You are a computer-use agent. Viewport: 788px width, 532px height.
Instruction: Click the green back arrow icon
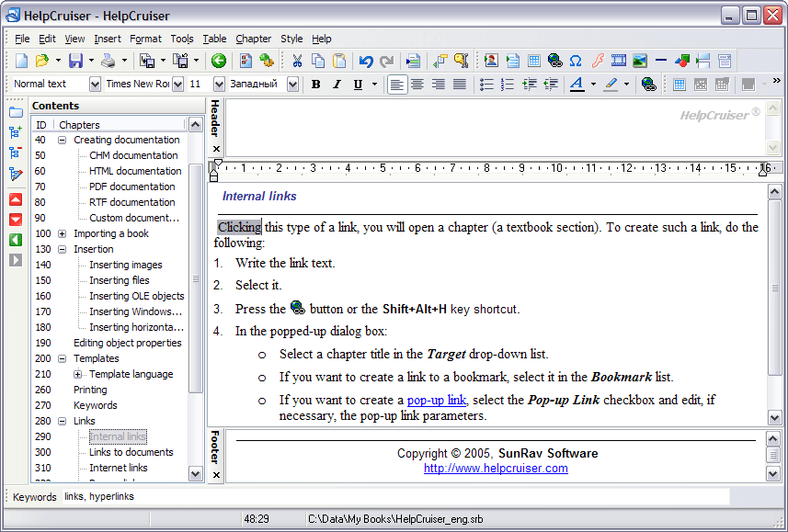point(218,62)
